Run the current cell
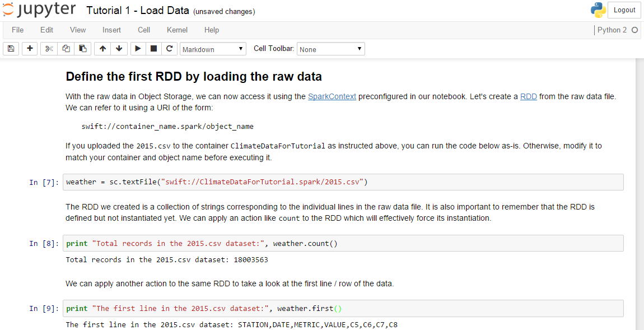 (x=138, y=49)
